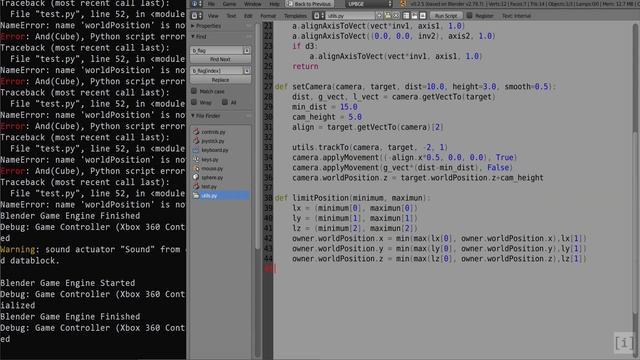Viewport: 640px width, 360px height.
Task: Collapse the Find panel
Action: (x=193, y=36)
